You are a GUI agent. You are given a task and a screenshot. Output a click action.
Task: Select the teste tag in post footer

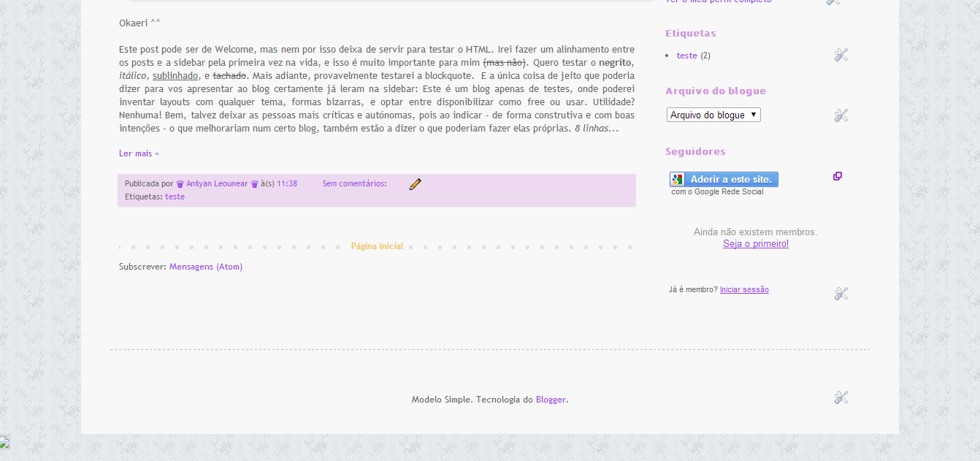[x=175, y=197]
